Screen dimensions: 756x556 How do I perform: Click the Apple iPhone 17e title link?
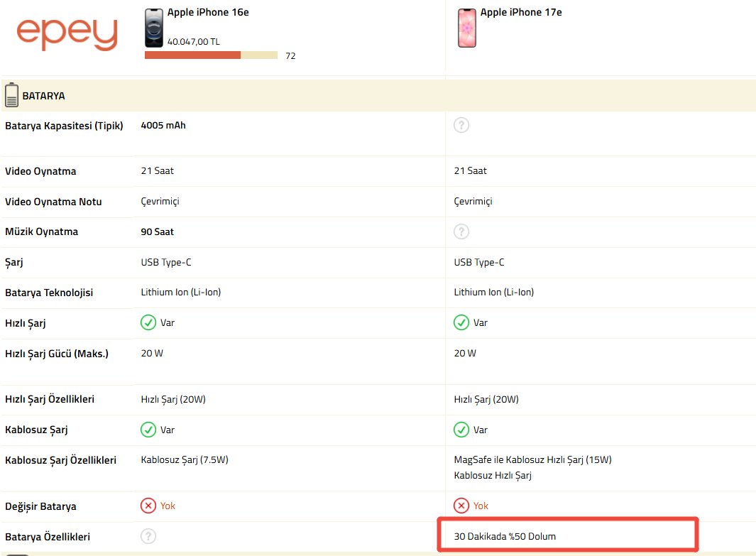pos(521,12)
